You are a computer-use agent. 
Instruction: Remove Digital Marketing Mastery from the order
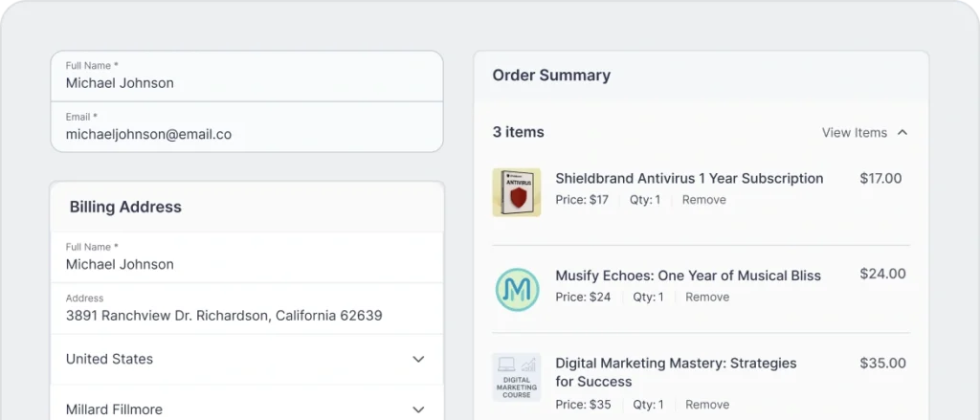coord(707,405)
